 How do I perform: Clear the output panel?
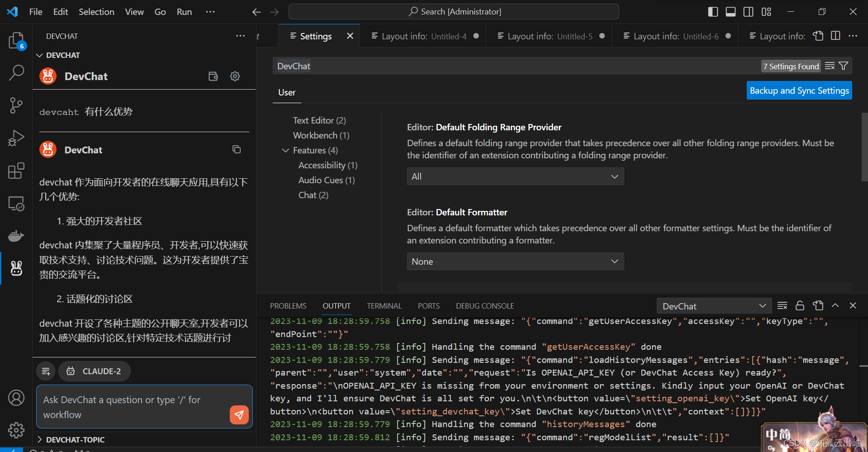(x=782, y=306)
